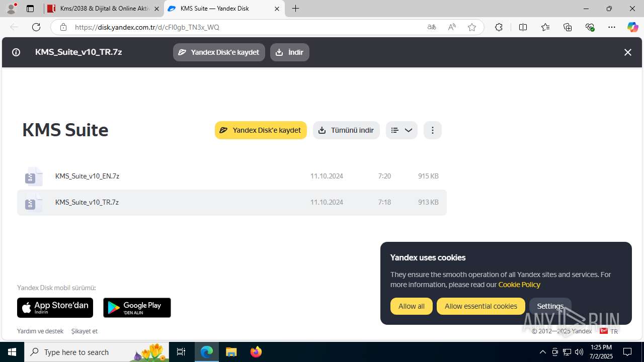Open the browser profile icon

pyautogui.click(x=11, y=9)
